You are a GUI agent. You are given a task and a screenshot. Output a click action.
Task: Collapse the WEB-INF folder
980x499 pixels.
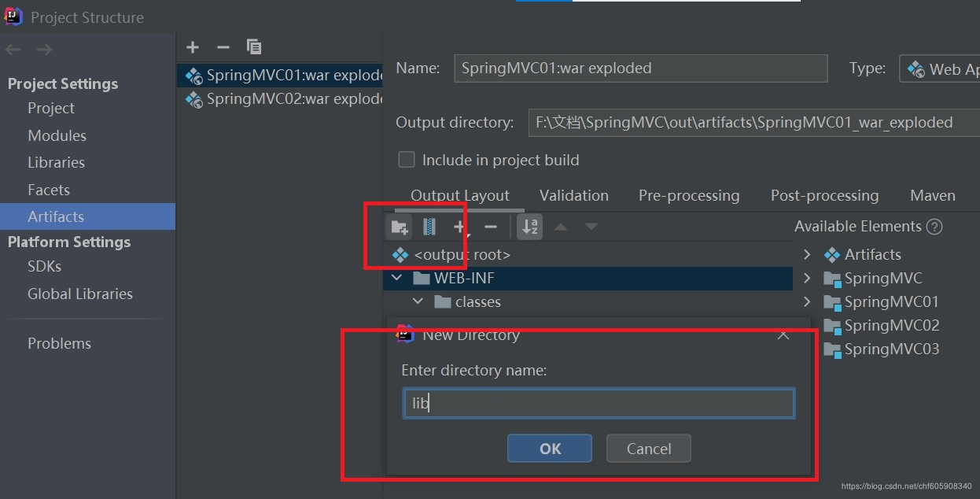[397, 278]
